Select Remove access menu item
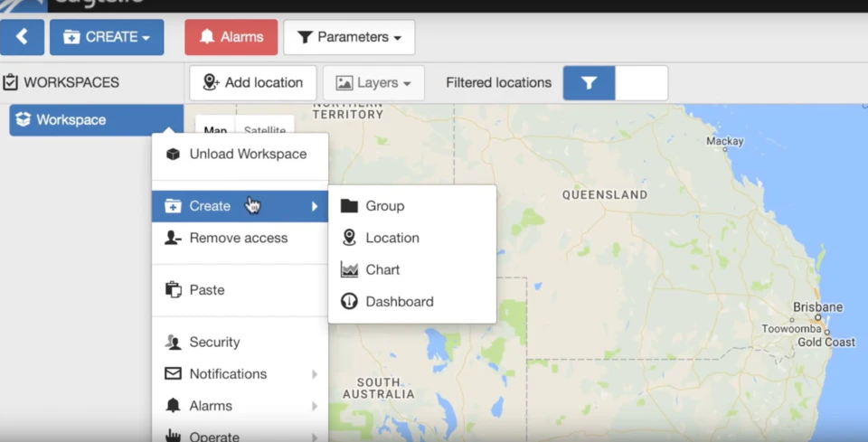This screenshot has width=868, height=442. 240,238
